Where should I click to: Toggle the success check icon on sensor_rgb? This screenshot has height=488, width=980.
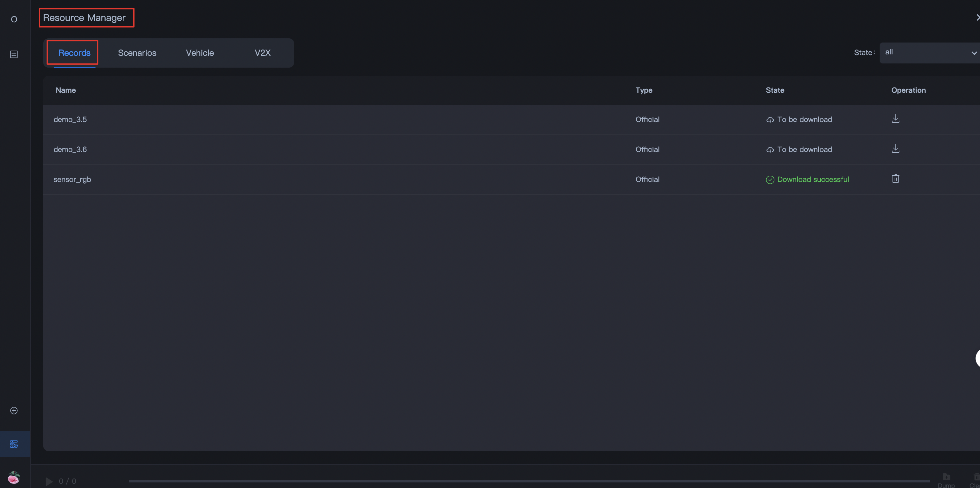770,179
